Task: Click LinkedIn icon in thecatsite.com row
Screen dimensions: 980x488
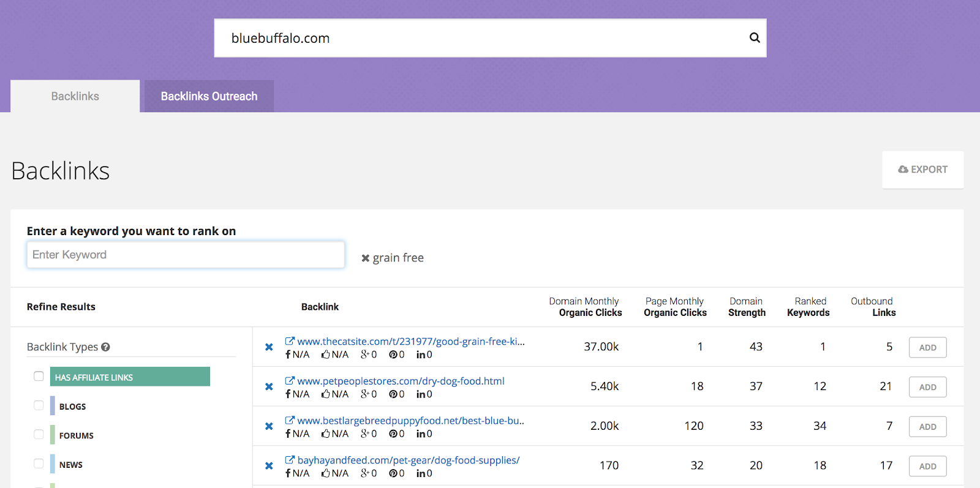Action: 421,355
